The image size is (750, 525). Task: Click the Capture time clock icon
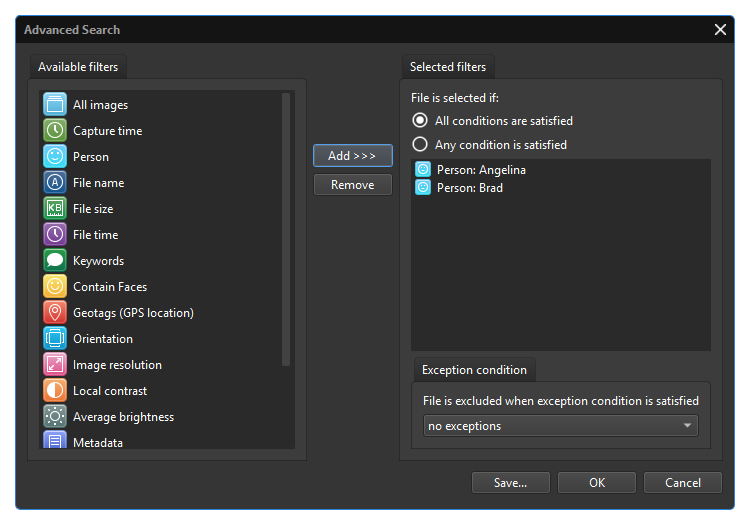coord(55,131)
